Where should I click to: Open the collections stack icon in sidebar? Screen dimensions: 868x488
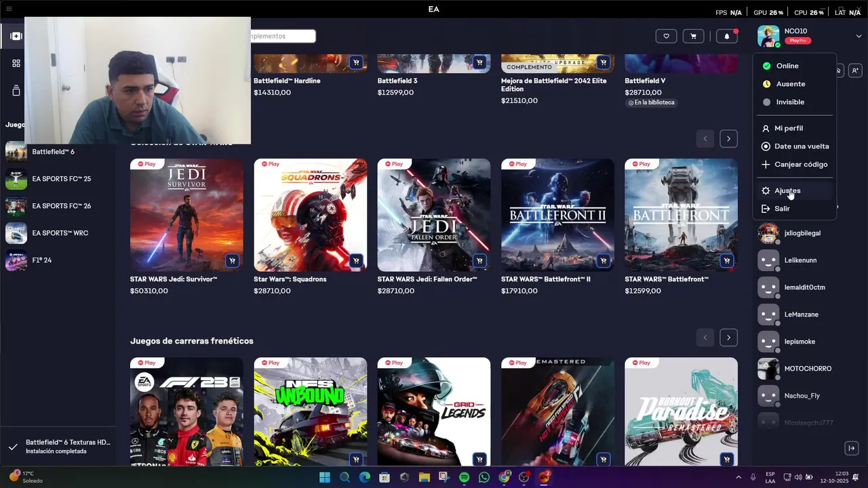tap(16, 90)
